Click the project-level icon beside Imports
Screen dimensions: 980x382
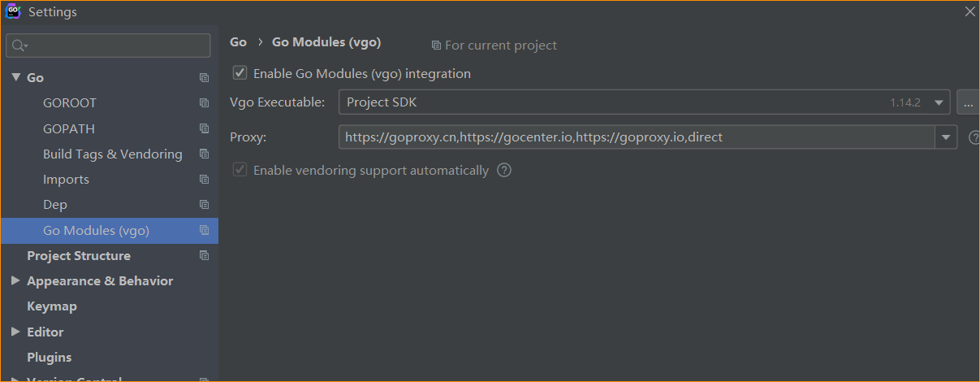coord(204,180)
